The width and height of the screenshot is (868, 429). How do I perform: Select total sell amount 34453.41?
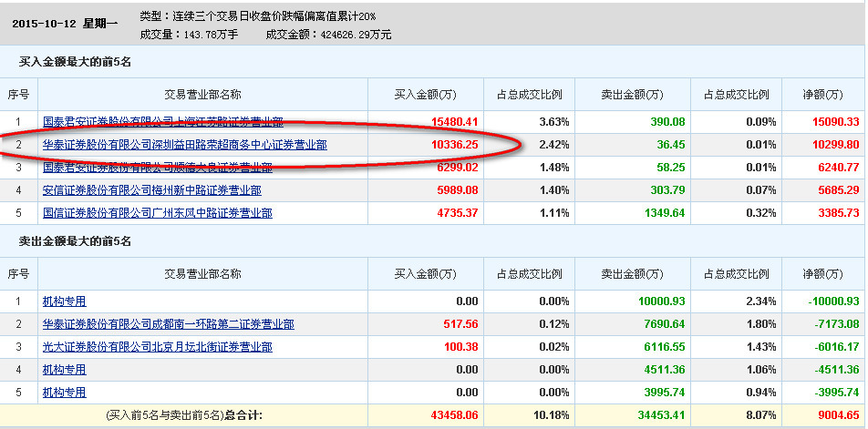(662, 415)
